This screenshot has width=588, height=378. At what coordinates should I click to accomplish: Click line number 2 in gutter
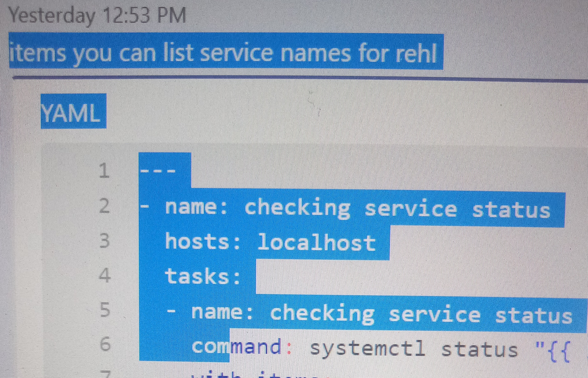104,206
